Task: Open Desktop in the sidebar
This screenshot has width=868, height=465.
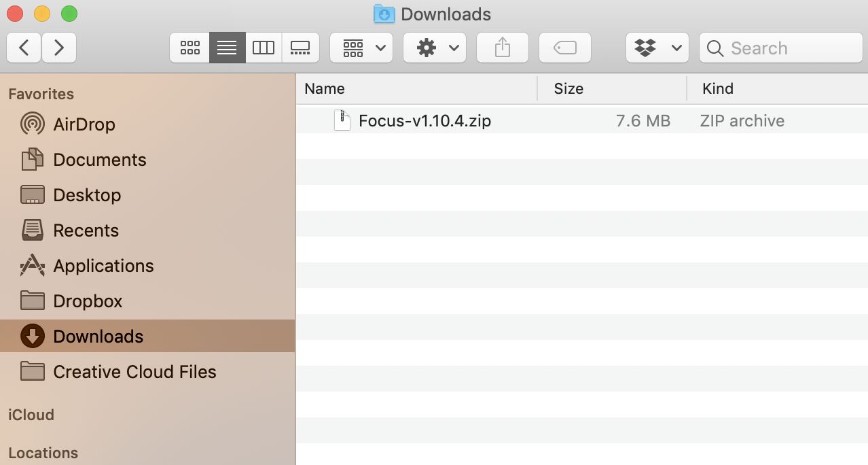Action: coord(147,195)
